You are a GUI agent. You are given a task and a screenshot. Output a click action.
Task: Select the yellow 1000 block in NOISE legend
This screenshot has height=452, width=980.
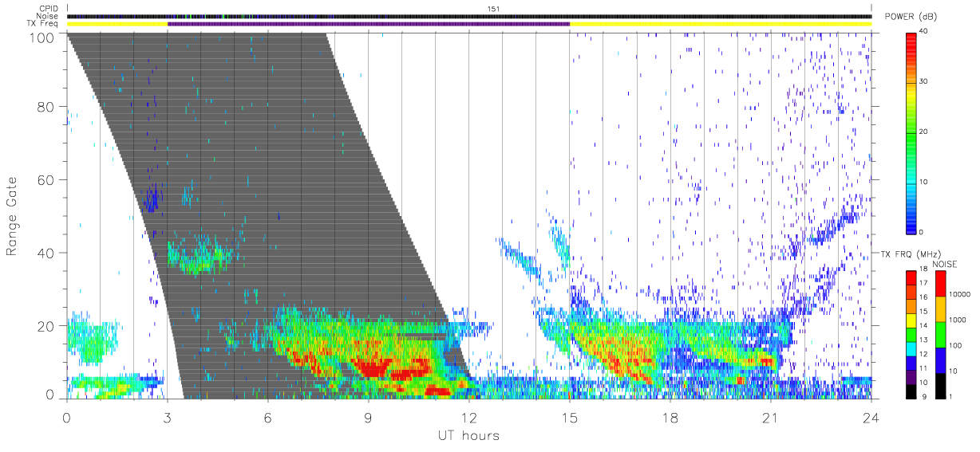point(940,309)
